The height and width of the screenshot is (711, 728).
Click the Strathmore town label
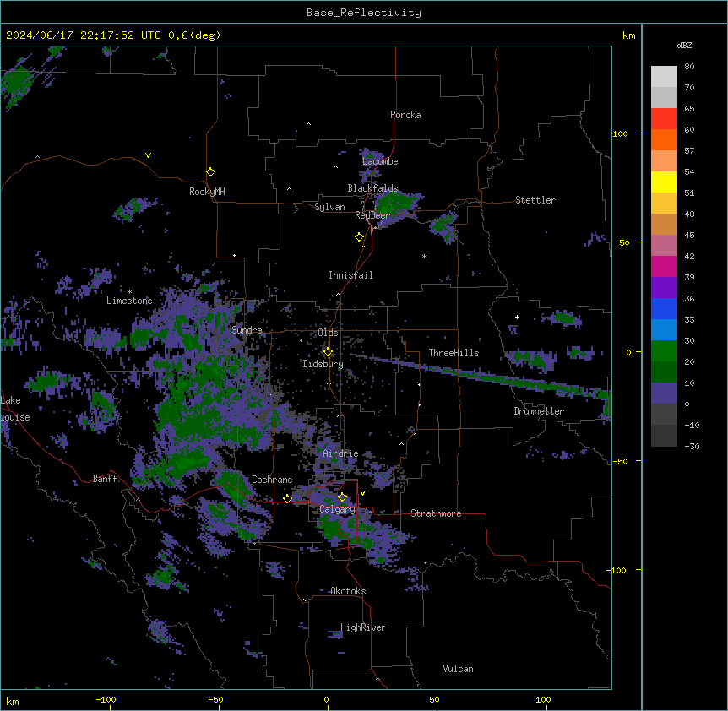(436, 513)
